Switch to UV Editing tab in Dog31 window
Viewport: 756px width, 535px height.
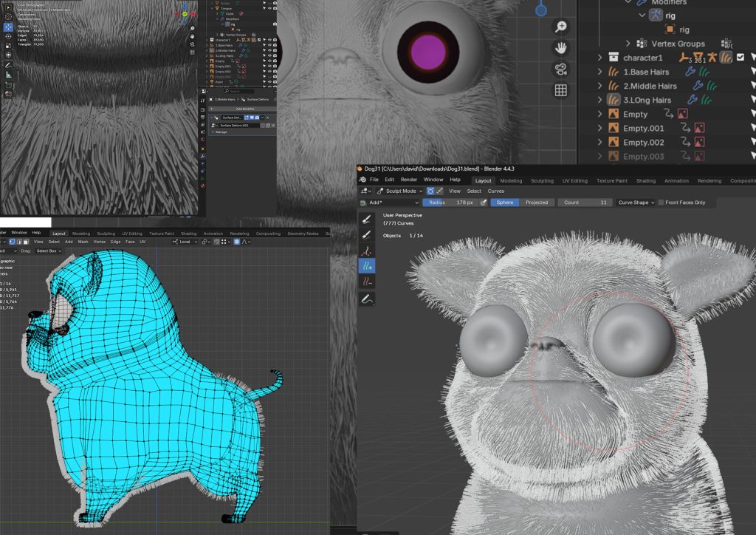(574, 181)
